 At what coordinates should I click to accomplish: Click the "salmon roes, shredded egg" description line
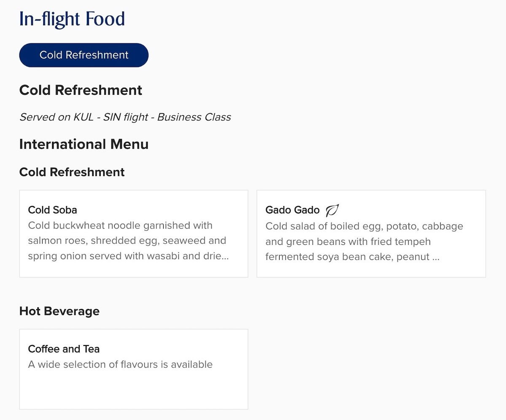127,241
